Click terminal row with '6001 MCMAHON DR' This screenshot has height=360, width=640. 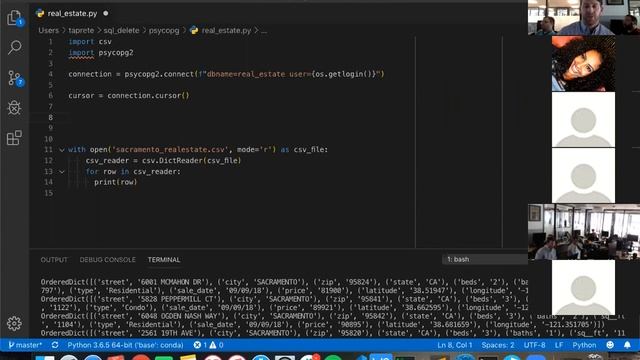tap(284, 282)
